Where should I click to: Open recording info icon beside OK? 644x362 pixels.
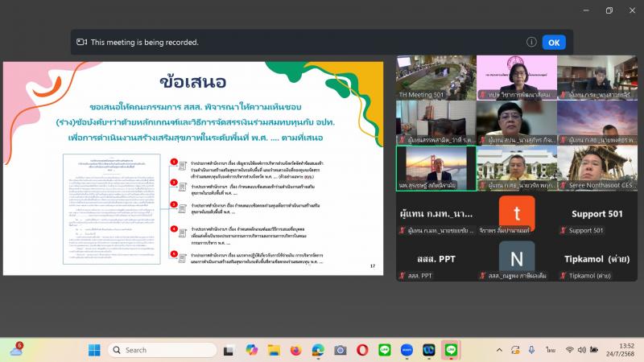click(531, 42)
